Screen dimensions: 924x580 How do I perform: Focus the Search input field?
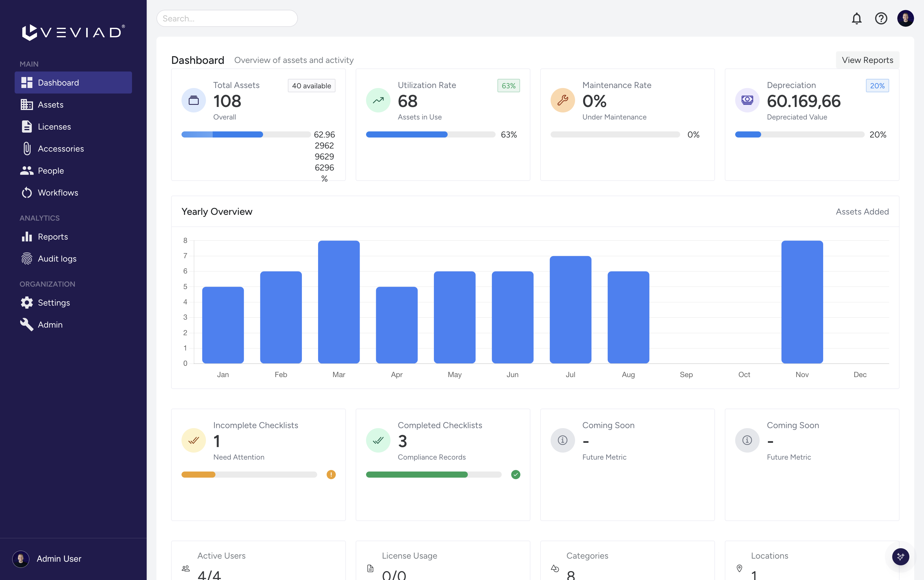click(227, 18)
